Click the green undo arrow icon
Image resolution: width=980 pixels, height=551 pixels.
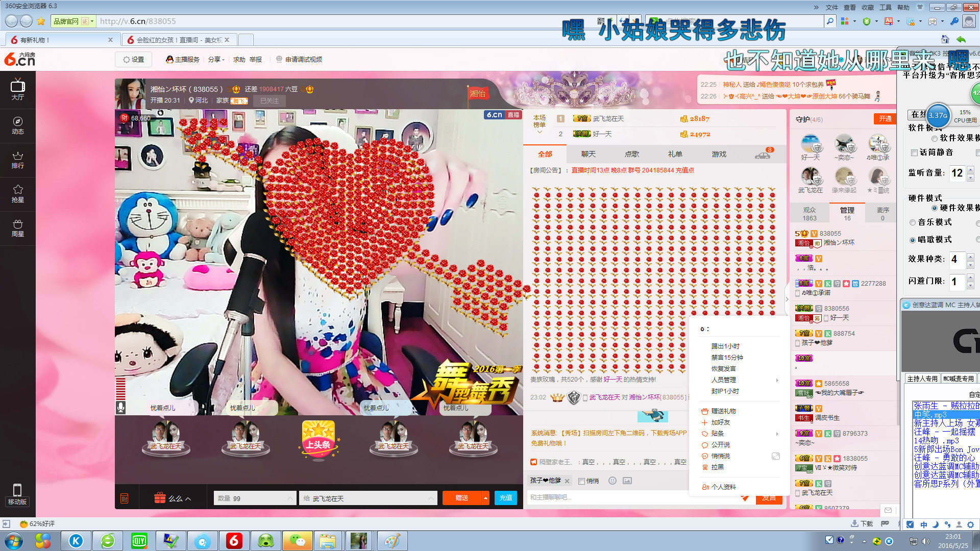click(x=961, y=39)
